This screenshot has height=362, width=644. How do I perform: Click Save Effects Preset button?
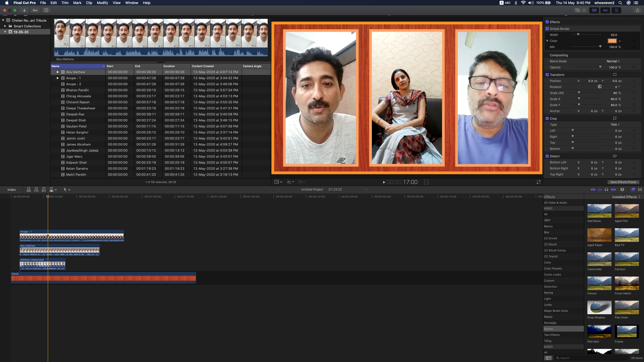click(623, 182)
